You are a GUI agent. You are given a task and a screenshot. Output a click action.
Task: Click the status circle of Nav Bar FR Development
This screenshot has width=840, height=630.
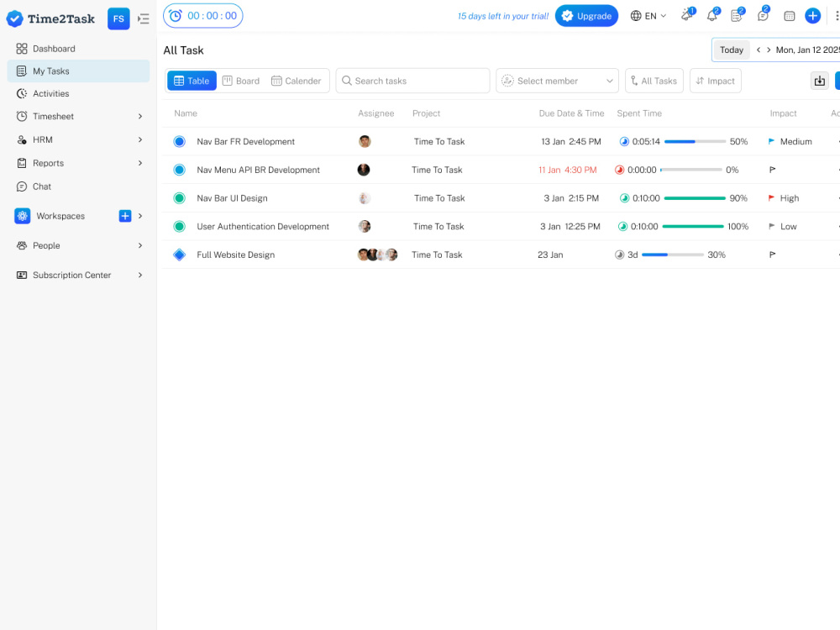pos(180,141)
